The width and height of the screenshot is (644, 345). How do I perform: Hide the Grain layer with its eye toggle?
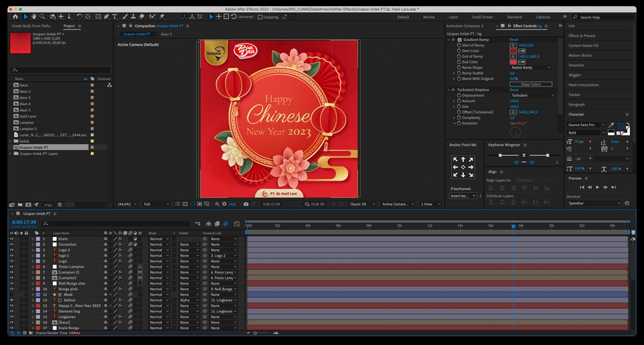[11, 239]
